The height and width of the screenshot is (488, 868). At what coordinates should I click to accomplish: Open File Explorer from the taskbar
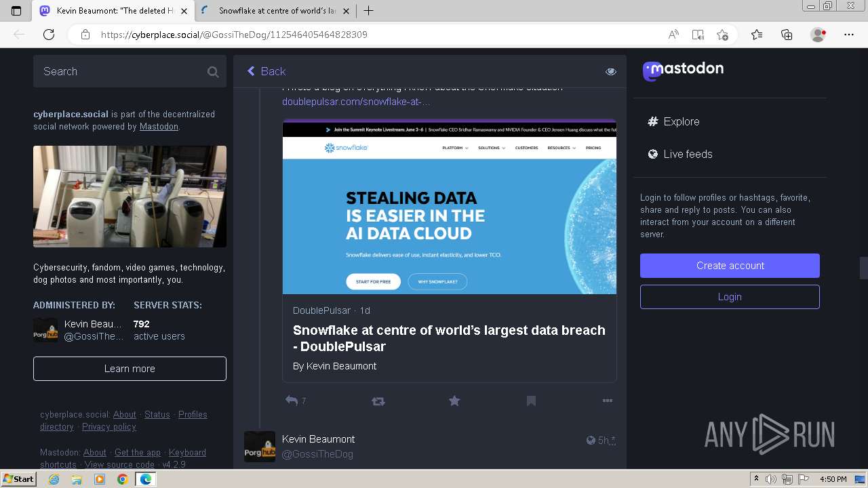(x=77, y=479)
